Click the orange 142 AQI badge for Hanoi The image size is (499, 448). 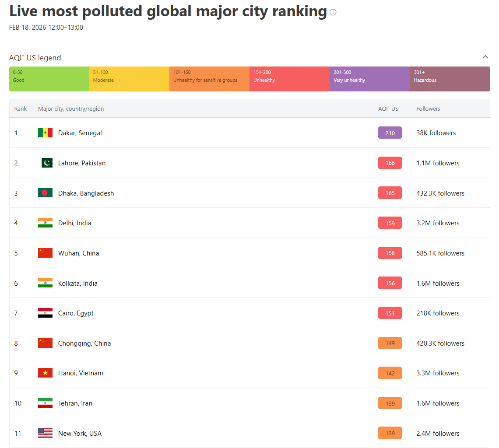click(390, 373)
